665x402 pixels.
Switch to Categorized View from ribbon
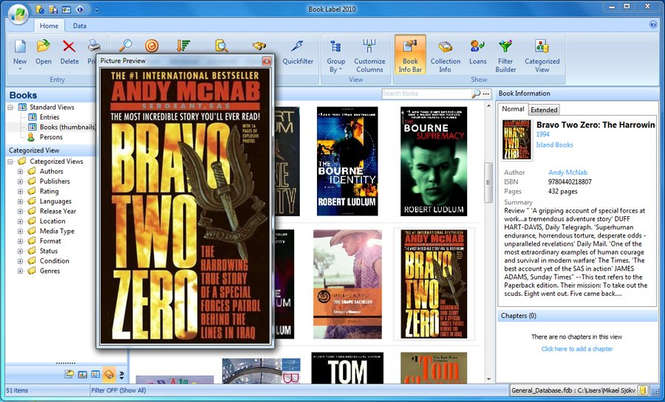pos(542,56)
